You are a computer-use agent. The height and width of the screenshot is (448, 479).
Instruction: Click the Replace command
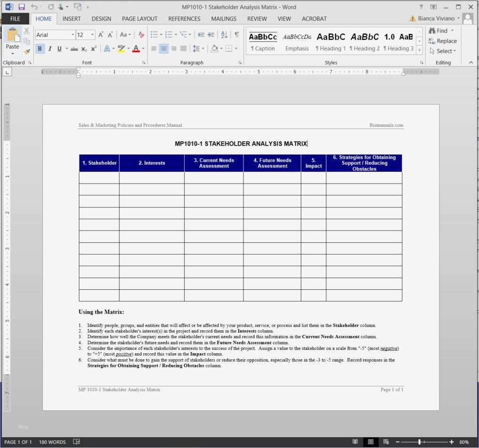443,41
